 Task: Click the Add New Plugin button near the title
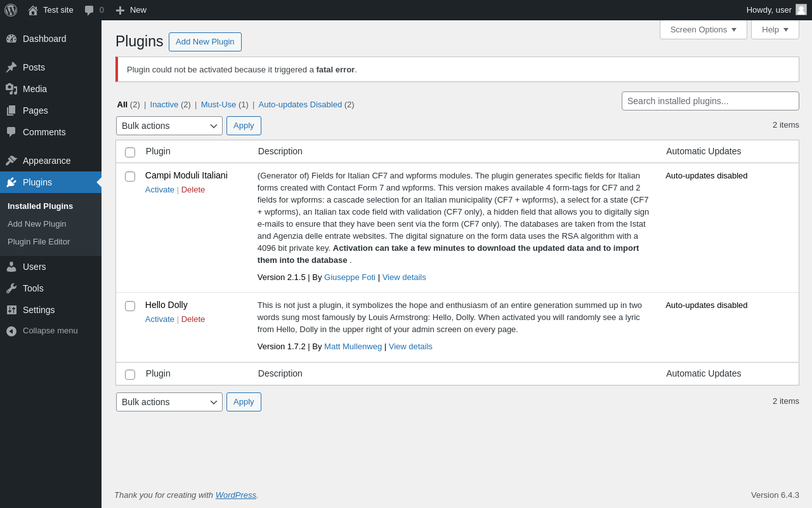(205, 42)
